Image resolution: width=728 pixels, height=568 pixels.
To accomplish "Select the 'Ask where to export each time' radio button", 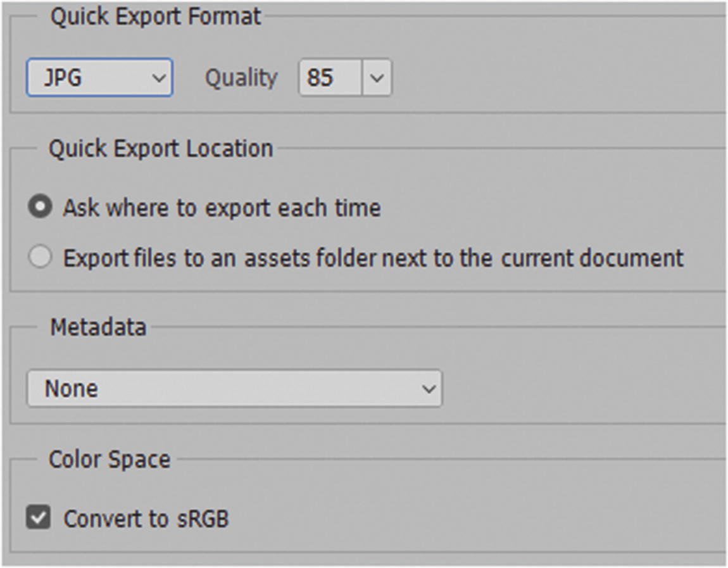I will [x=40, y=207].
